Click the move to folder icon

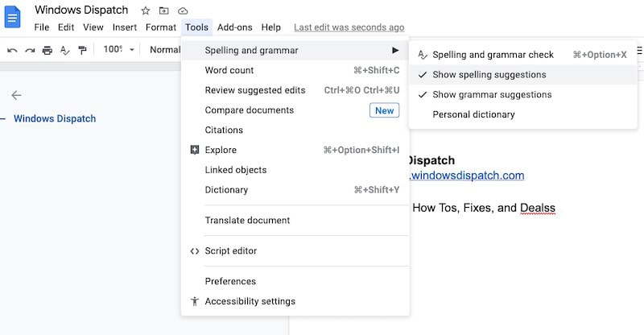[x=164, y=11]
